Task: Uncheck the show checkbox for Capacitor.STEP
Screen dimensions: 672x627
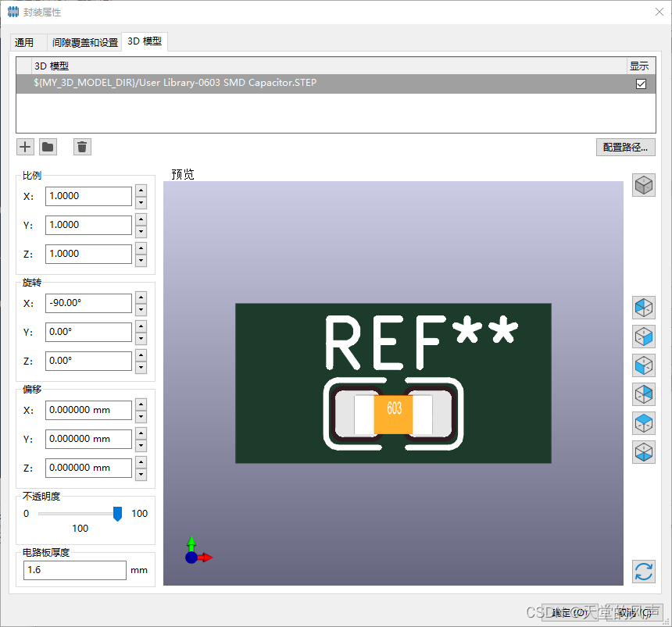Action: [641, 84]
